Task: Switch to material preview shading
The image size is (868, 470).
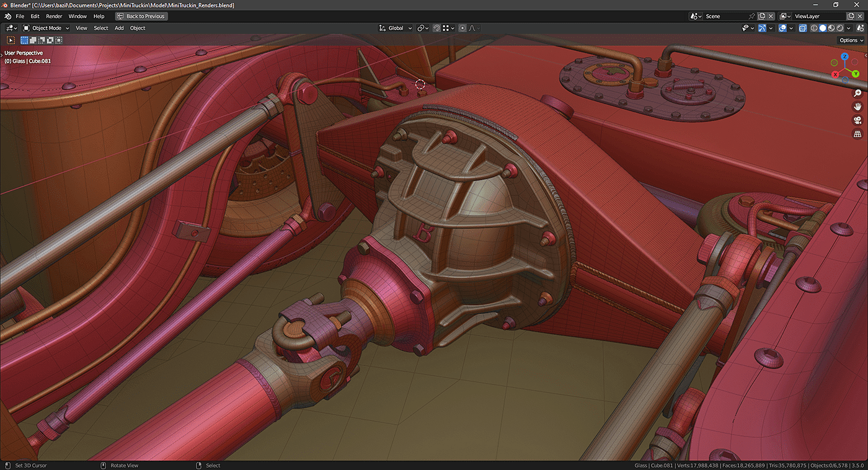Action: click(x=831, y=28)
